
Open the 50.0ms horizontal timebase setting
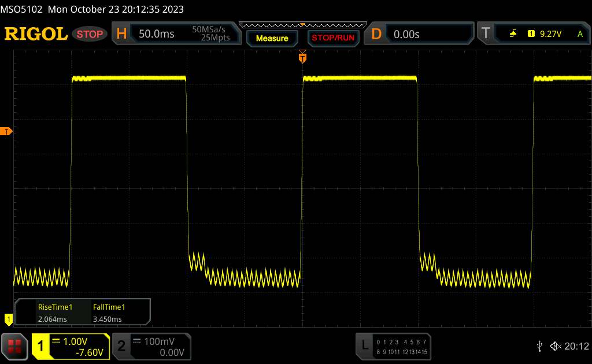coord(157,34)
